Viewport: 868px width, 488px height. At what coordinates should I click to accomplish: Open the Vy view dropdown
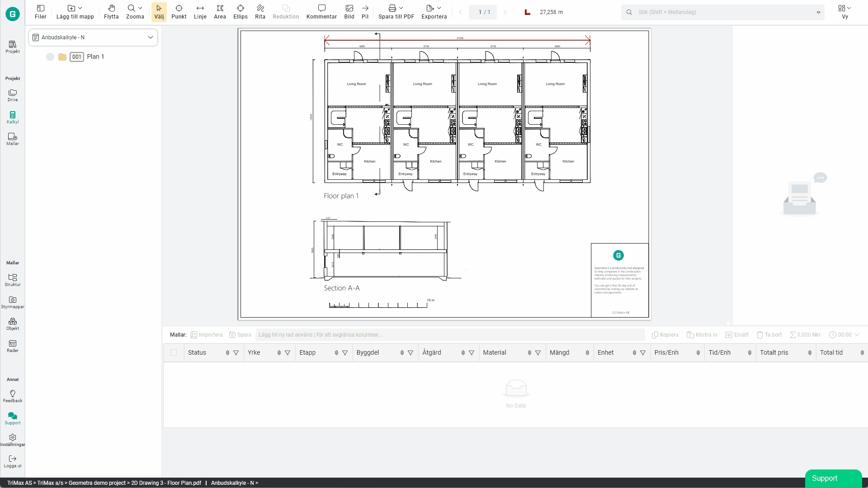tap(844, 12)
